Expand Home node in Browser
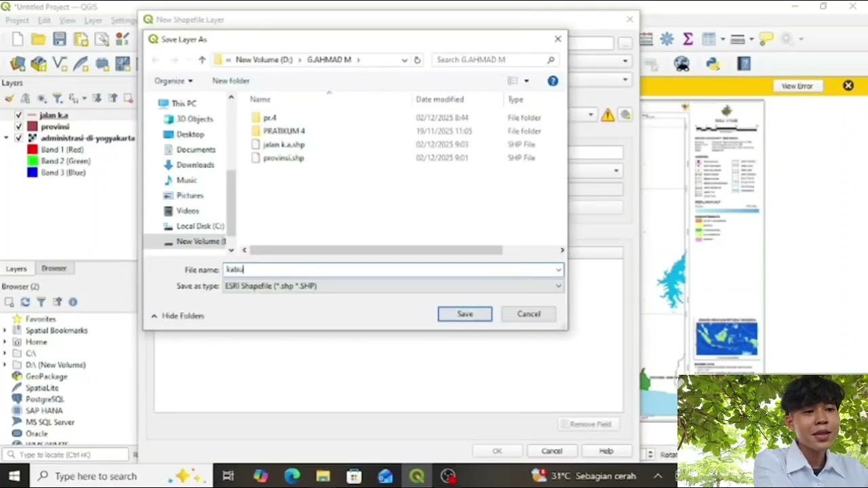 [x=5, y=342]
